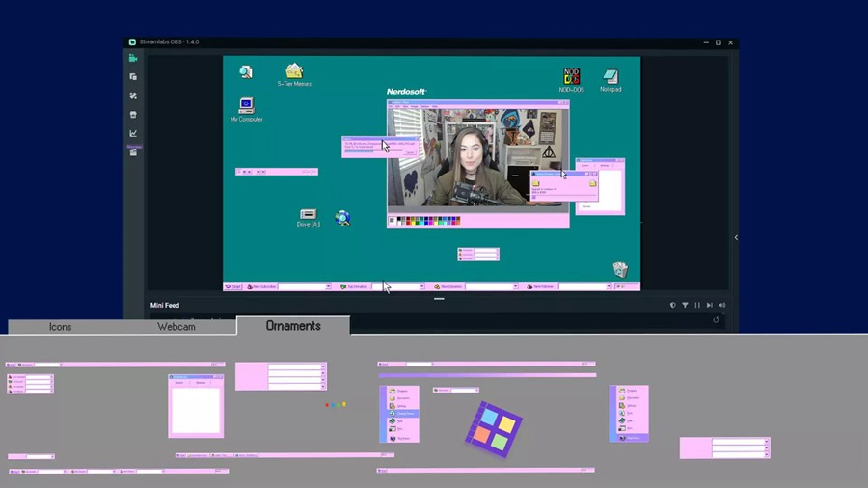Select the Ornaments tab
Image resolution: width=868 pixels, height=488 pixels.
point(293,326)
